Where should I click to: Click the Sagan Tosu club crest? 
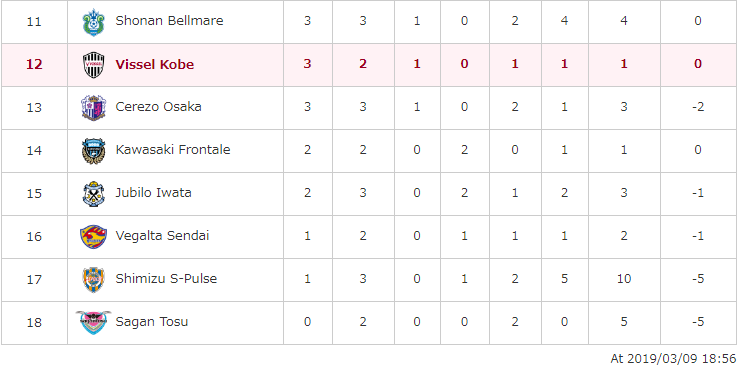(x=94, y=322)
